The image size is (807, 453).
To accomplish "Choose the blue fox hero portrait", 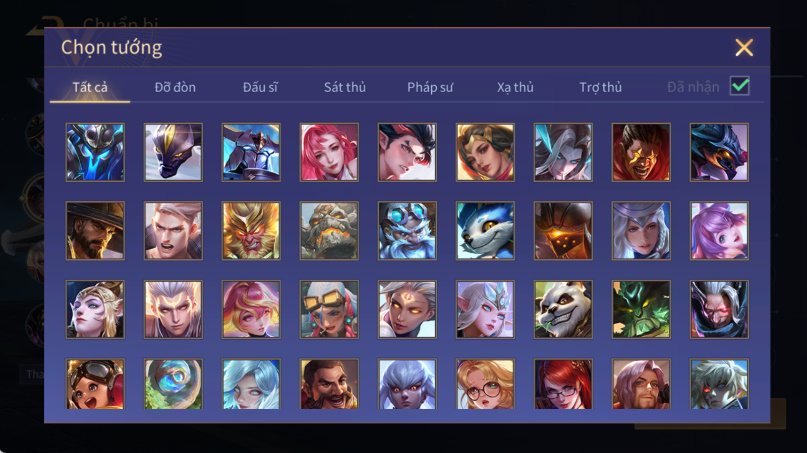I will point(485,231).
